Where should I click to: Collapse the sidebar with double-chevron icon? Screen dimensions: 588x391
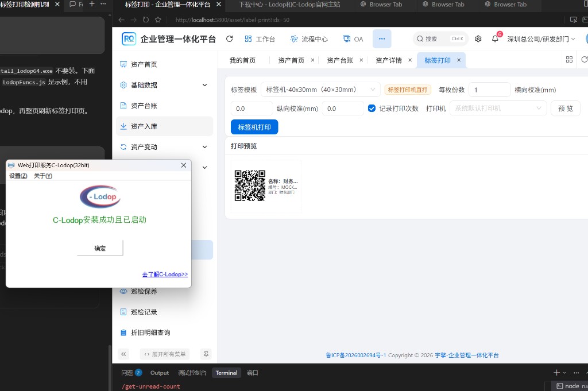(x=123, y=354)
